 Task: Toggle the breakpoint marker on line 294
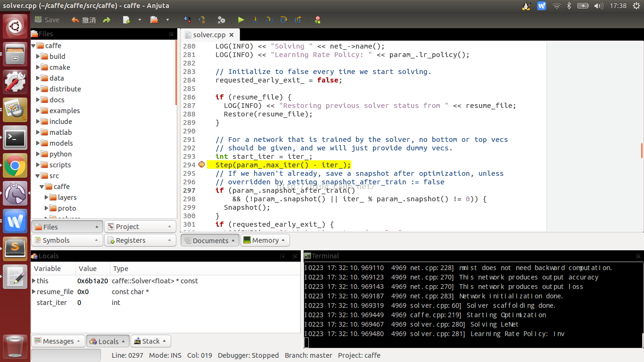coord(202,165)
